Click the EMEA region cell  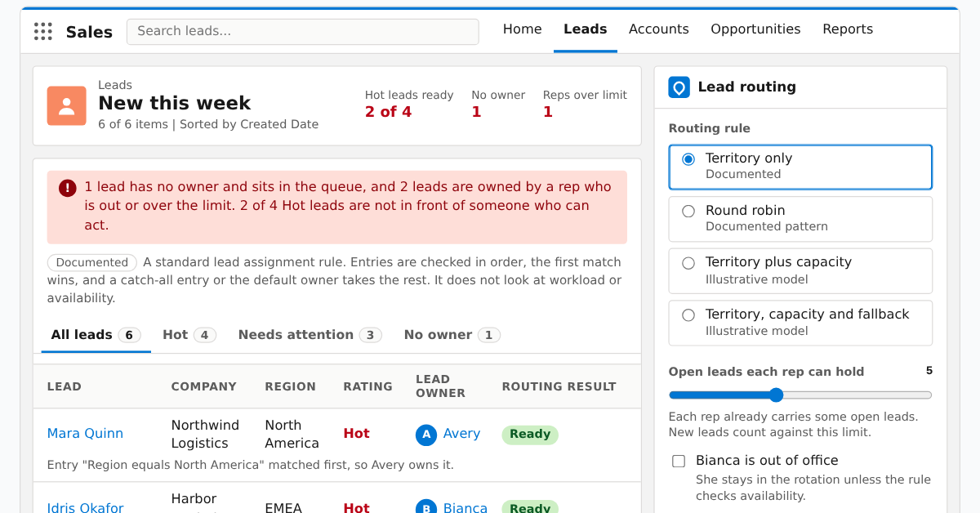283,508
